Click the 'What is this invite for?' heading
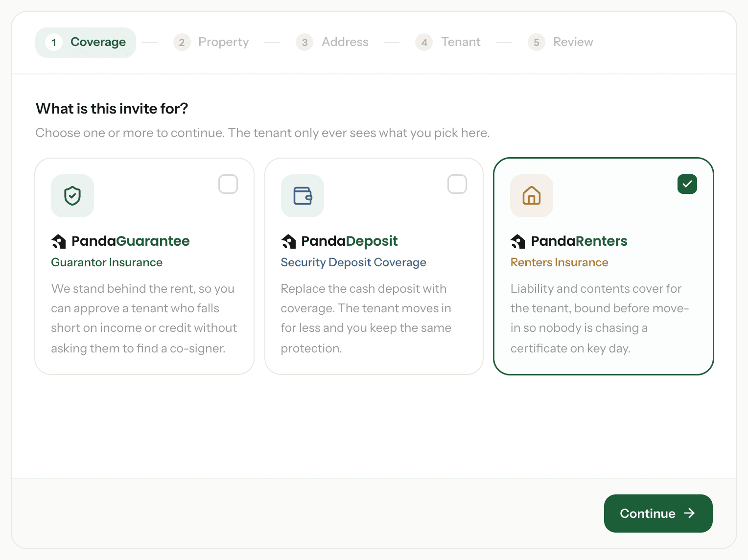This screenshot has width=748, height=560. tap(112, 109)
